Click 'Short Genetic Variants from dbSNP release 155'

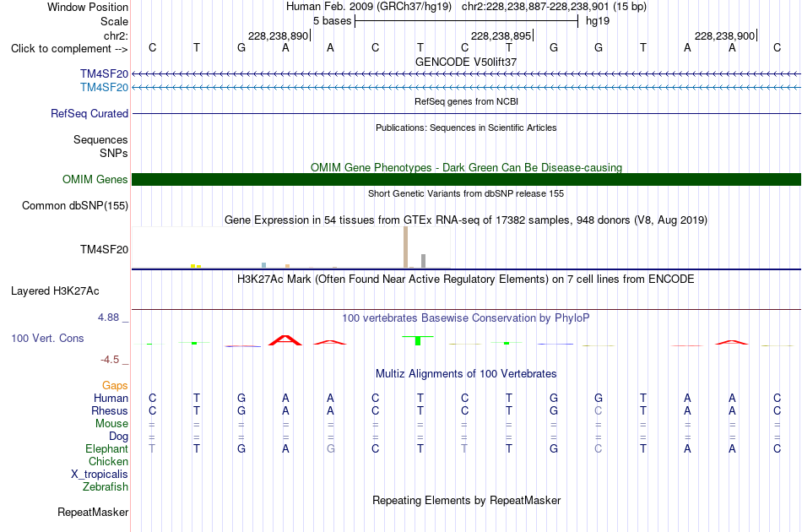coord(466,194)
